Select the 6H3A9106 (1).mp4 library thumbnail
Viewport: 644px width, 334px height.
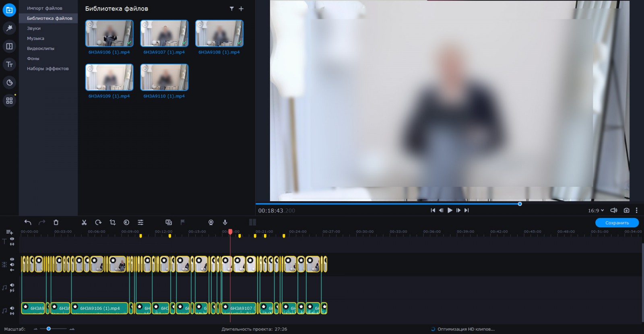pos(109,33)
